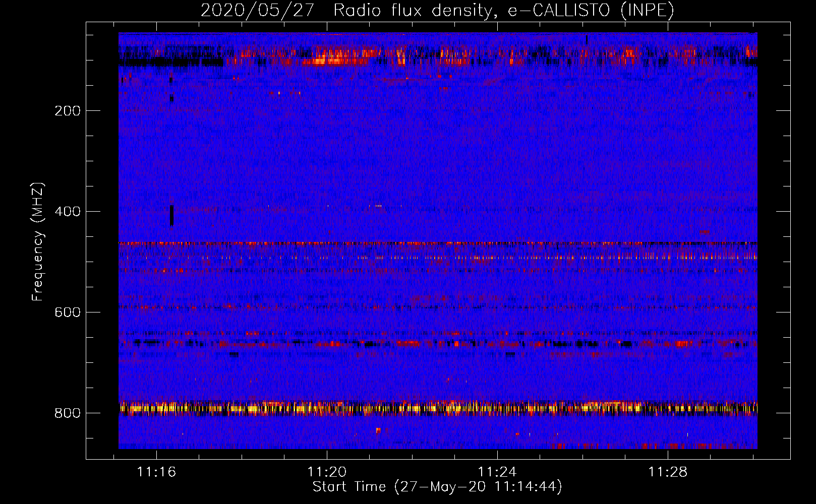Click the thin red interference line just below 470 MHz
The width and height of the screenshot is (816, 504).
[x=438, y=243]
